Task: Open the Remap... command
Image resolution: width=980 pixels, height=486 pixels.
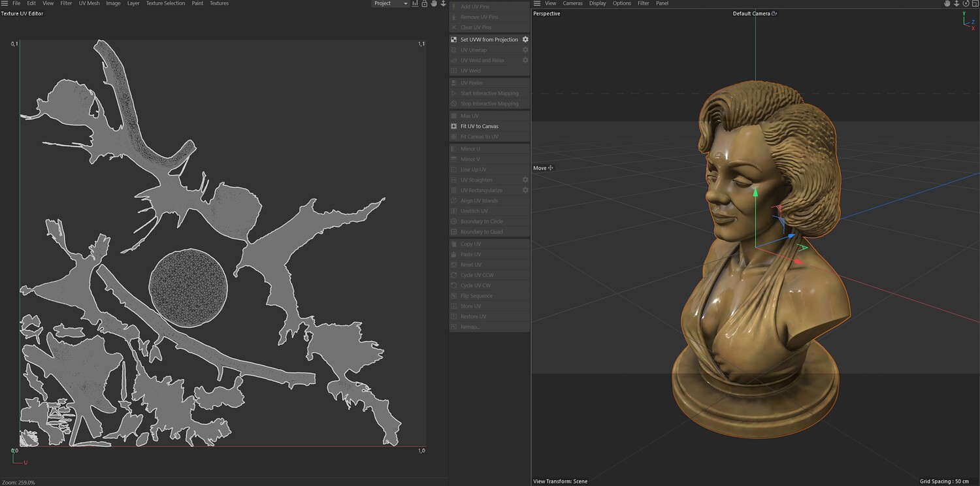Action: 489,327
